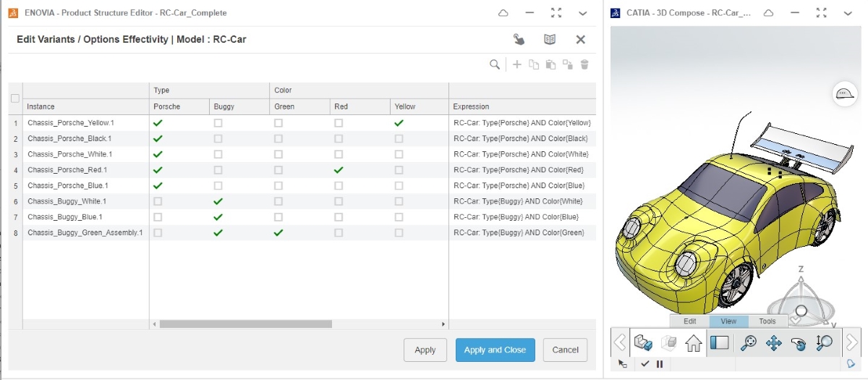868x380 pixels.
Task: Click the Apply and Close button
Action: pos(495,350)
